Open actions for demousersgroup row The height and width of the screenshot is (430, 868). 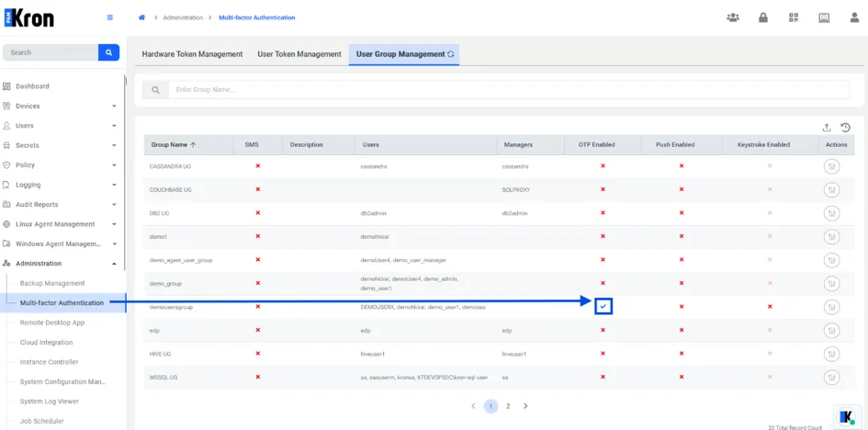coord(831,307)
